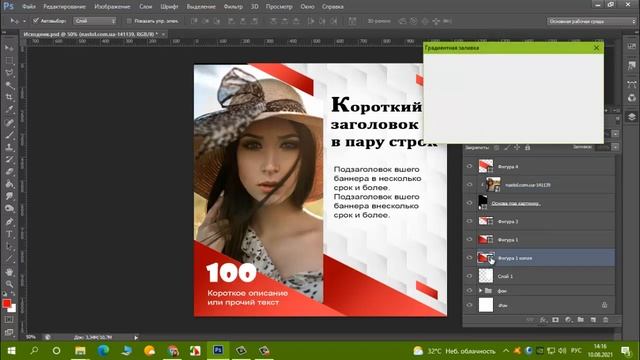The width and height of the screenshot is (640, 360).
Task: Create new adjustment layer icon
Action: pos(568,320)
